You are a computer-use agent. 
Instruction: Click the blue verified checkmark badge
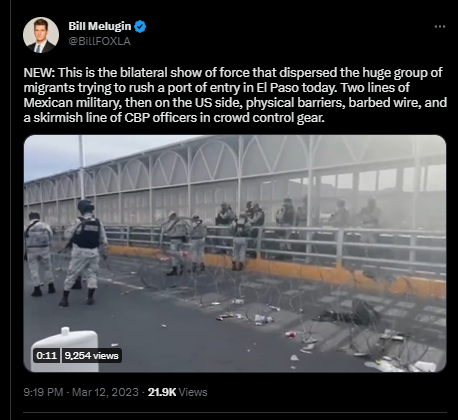pos(140,27)
